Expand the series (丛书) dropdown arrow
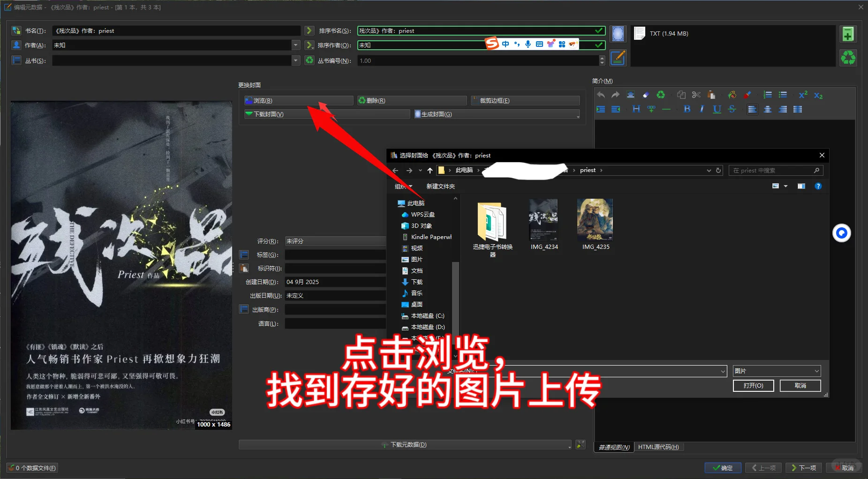Image resolution: width=868 pixels, height=479 pixels. [x=295, y=60]
